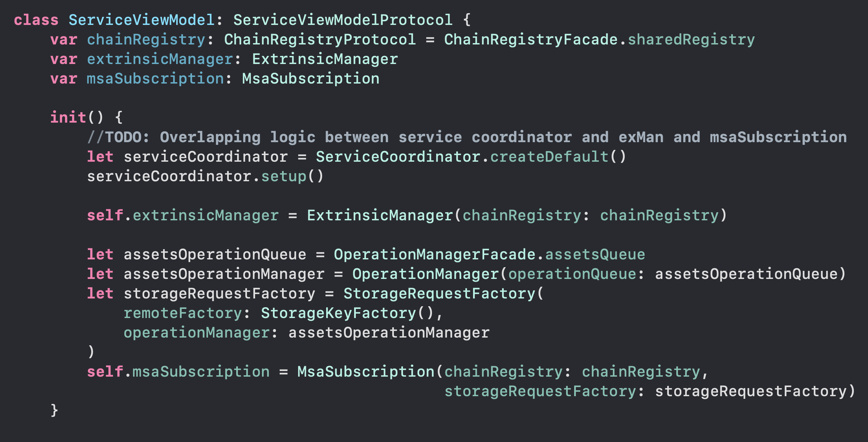Click ChainRegistryProtocol type annotation
This screenshot has height=442, width=868.
[320, 39]
